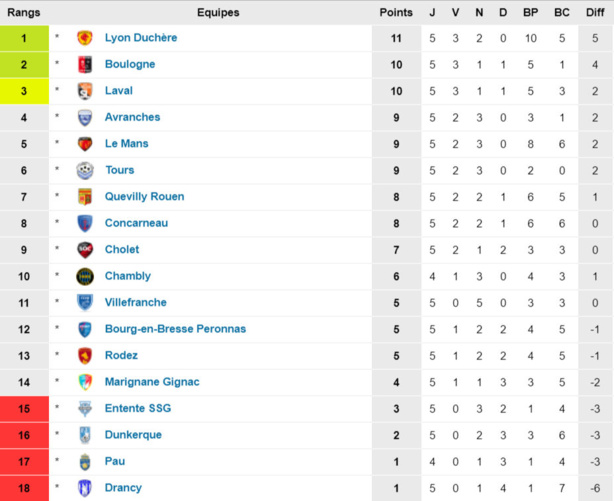Click the Lyon Duchère club crest icon
The height and width of the screenshot is (501, 614).
[x=85, y=38]
